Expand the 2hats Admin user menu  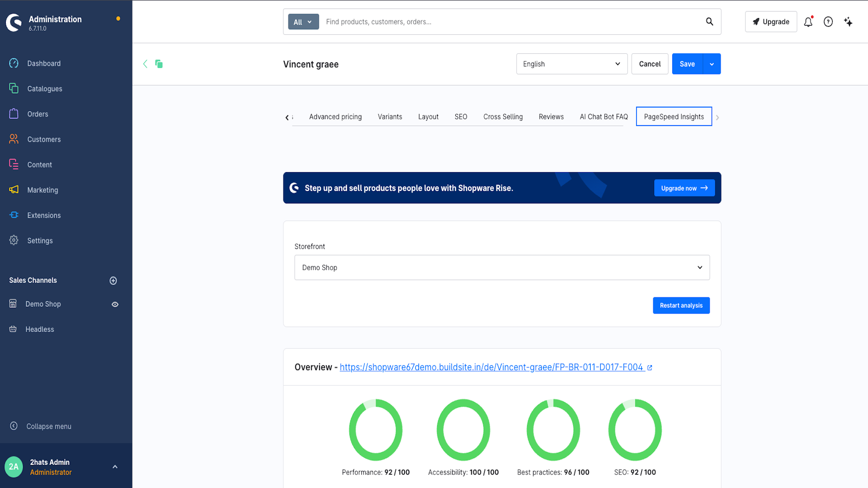tap(115, 467)
